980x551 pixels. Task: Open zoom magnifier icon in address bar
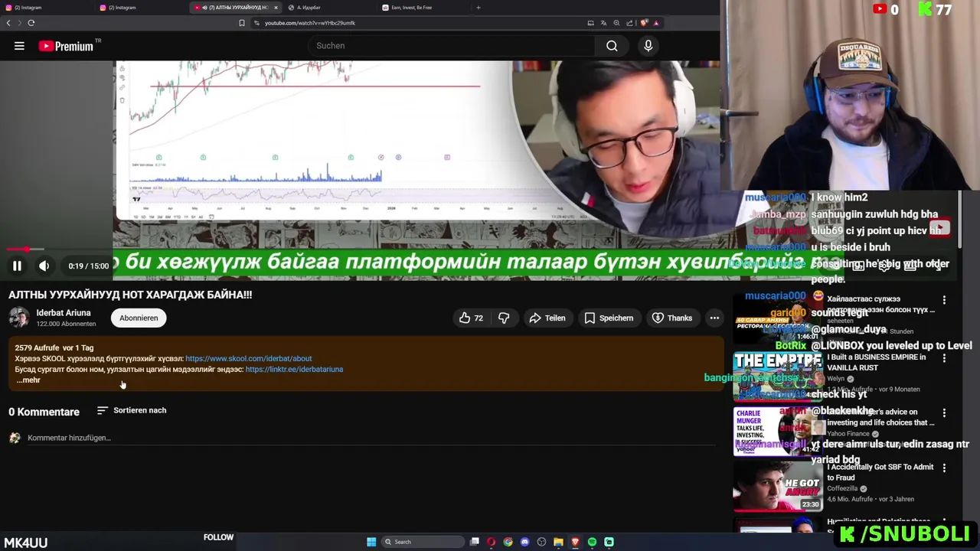pos(616,23)
